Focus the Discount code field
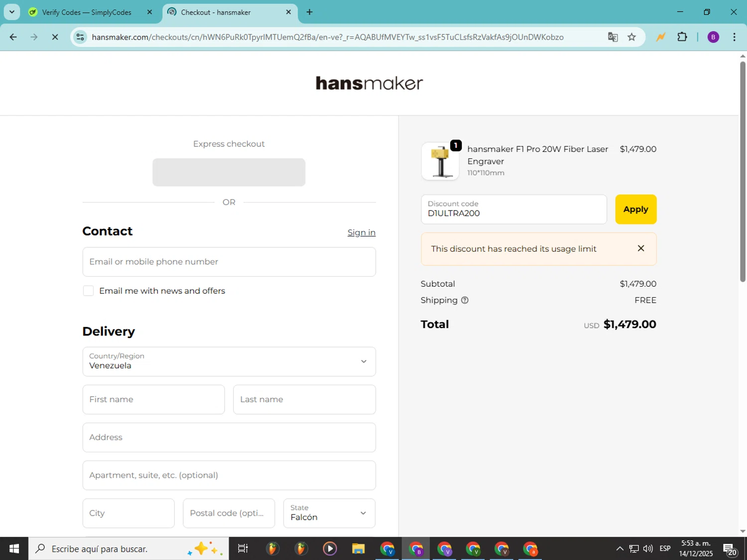 [513, 209]
